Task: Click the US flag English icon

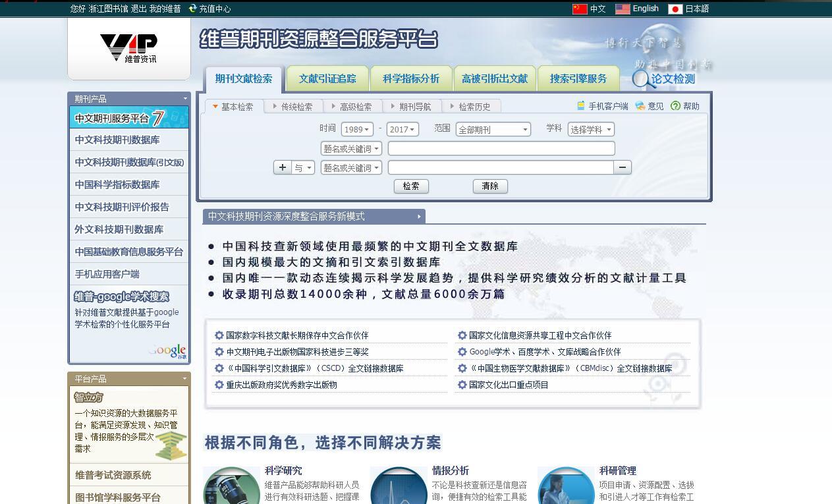Action: pyautogui.click(x=623, y=9)
